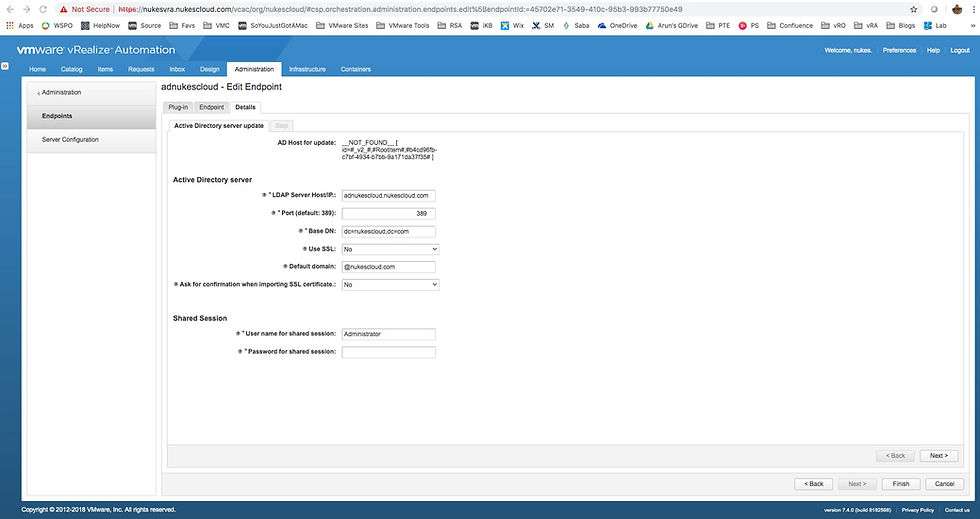Open Preferences link
980x519 pixels.
(899, 51)
